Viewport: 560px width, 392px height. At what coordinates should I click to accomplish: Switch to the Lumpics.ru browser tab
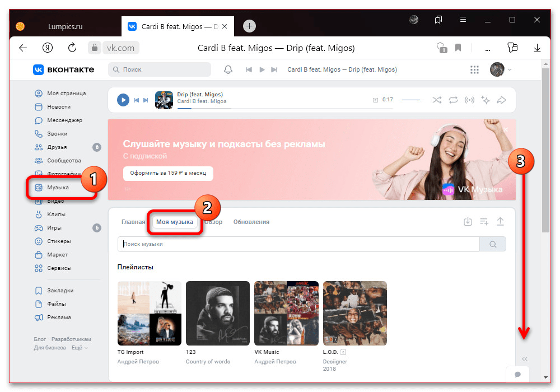pos(66,26)
